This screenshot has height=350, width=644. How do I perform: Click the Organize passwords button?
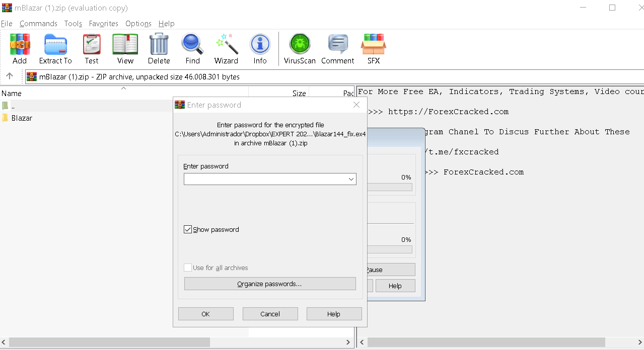click(270, 284)
